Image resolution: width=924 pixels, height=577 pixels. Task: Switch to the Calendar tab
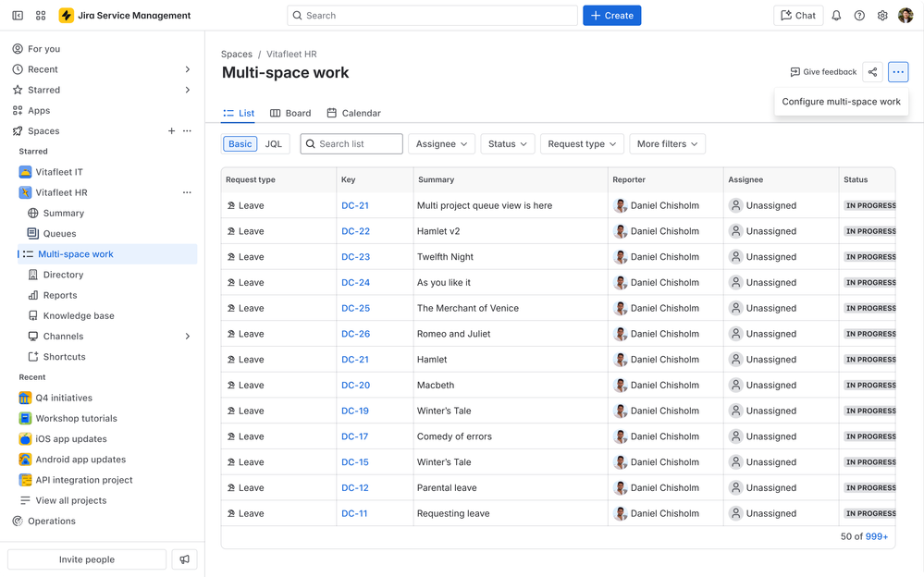[x=354, y=113]
